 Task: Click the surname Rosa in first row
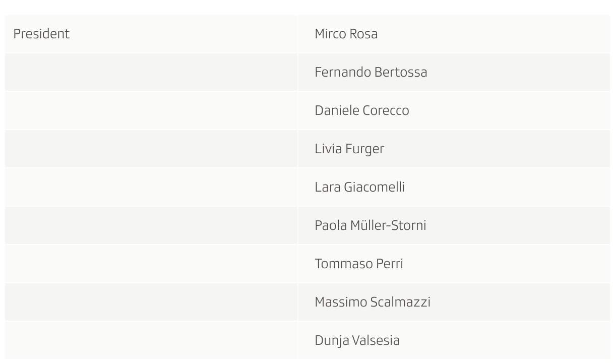click(363, 34)
